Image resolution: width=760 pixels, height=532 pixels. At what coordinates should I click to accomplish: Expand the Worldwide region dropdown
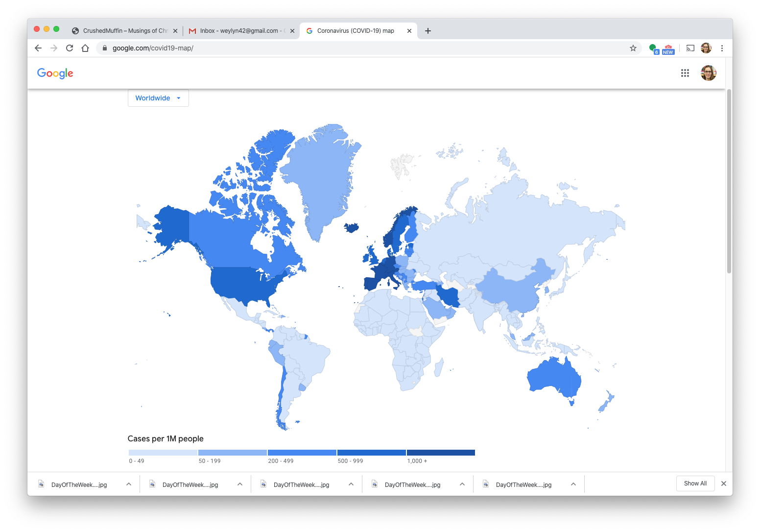pos(158,98)
